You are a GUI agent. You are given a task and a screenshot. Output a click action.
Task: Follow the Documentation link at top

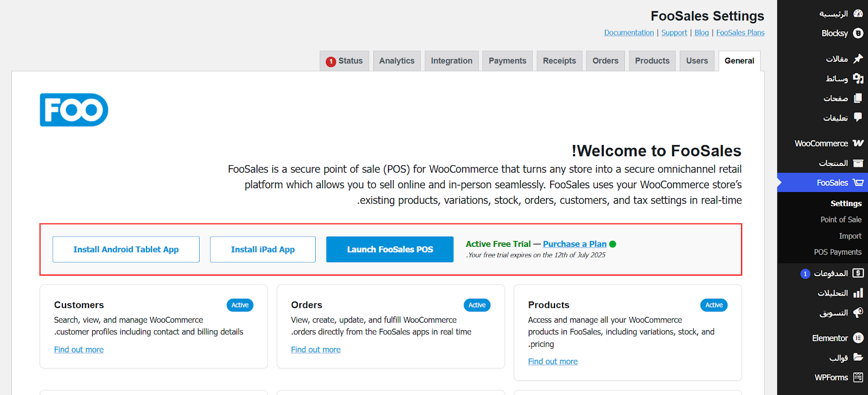tap(629, 33)
